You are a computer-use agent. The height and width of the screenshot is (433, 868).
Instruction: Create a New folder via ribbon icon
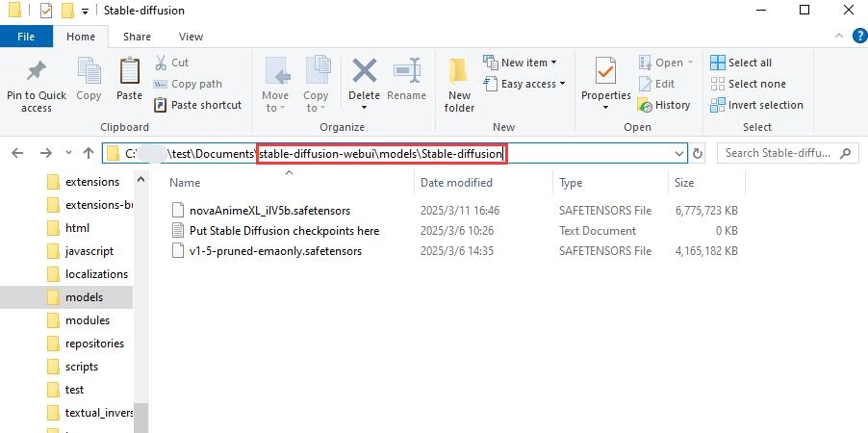click(459, 72)
